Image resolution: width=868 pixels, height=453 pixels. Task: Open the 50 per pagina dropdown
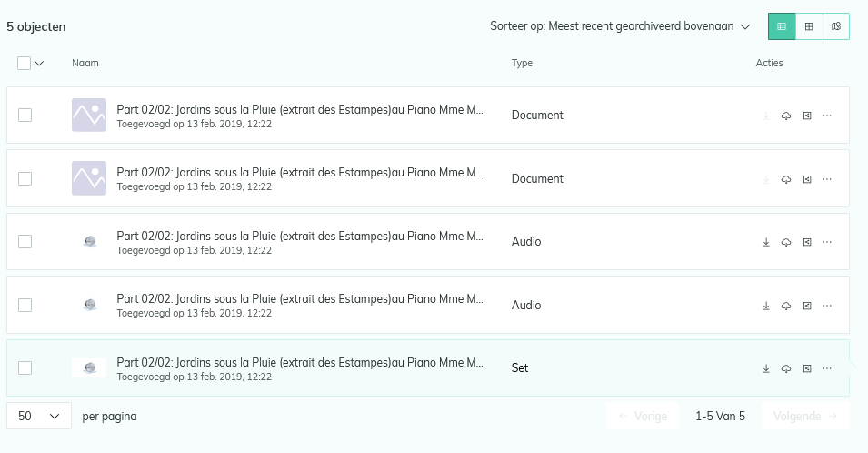(39, 416)
